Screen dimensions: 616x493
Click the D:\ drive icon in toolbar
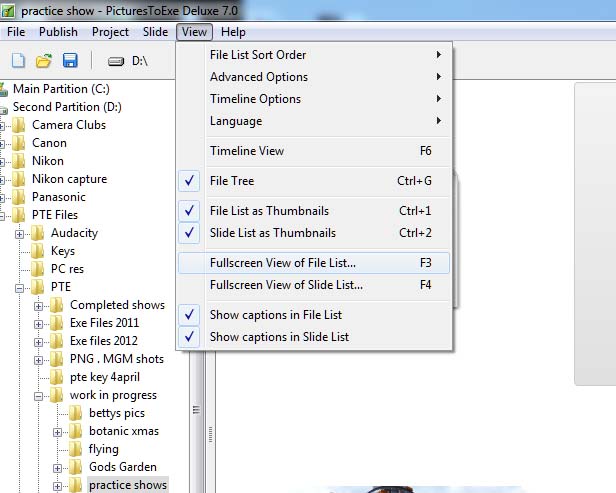coord(116,61)
